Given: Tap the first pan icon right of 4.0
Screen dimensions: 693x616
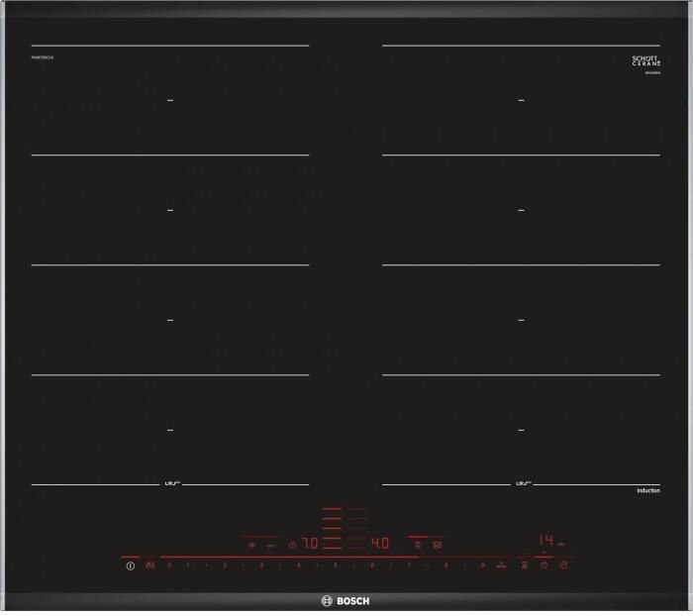Looking at the screenshot, I should [418, 545].
